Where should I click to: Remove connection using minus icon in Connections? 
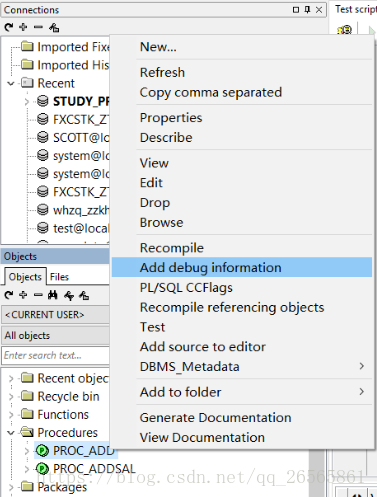(38, 27)
